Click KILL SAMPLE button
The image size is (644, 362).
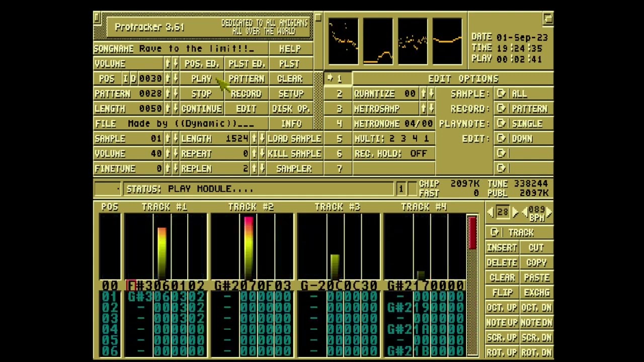[294, 154]
